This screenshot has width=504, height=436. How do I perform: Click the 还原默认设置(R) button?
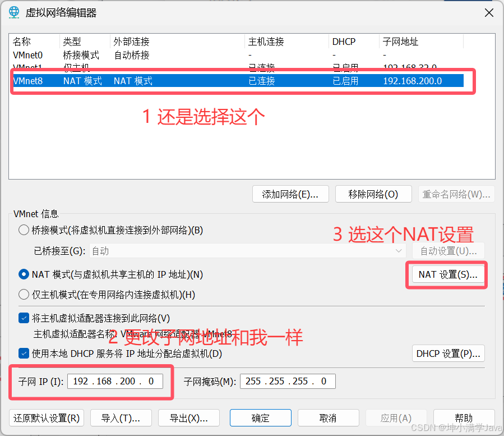pos(47,418)
